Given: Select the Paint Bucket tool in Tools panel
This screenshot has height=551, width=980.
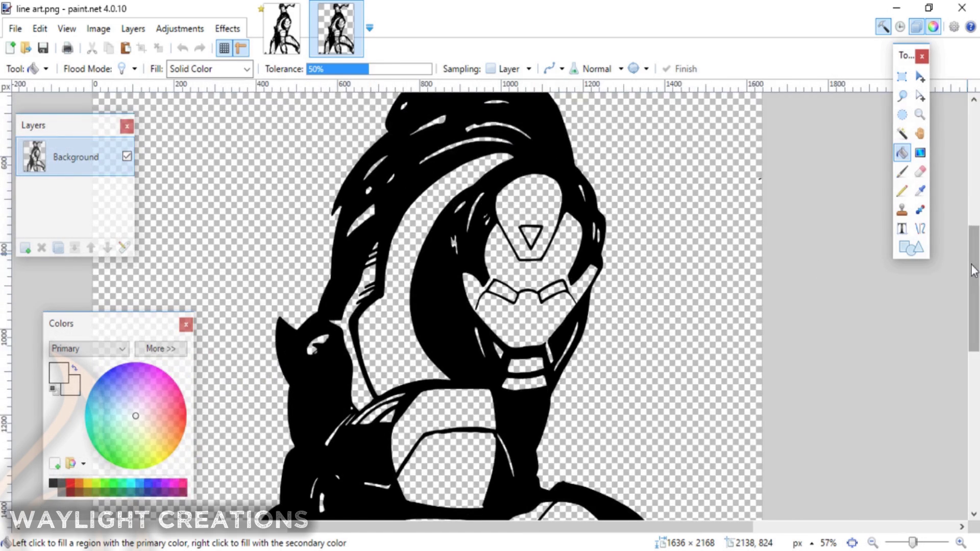Looking at the screenshot, I should (x=902, y=153).
